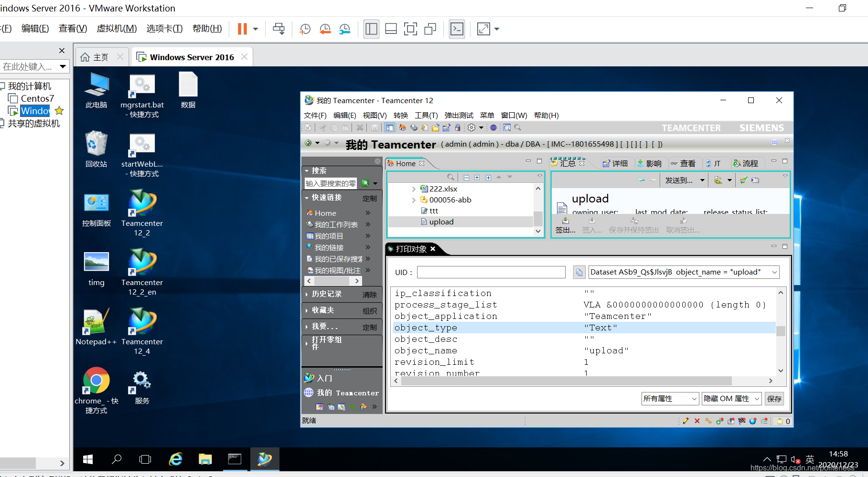Viewport: 868px width, 477px height.
Task: Click the pencil icon in the status bar
Action: tap(686, 421)
